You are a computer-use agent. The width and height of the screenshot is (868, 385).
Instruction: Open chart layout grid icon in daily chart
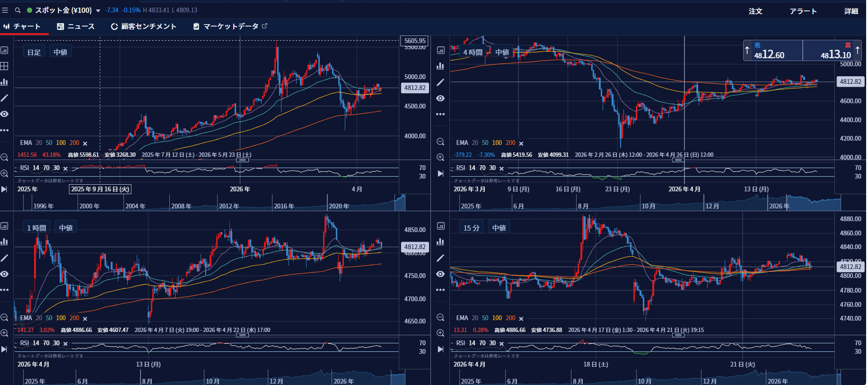coord(4,66)
